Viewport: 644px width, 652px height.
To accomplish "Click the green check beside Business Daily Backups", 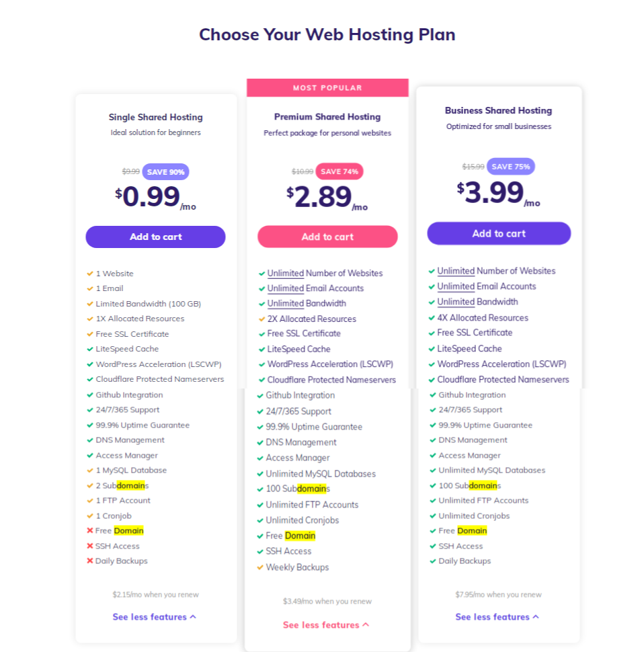I will [433, 561].
